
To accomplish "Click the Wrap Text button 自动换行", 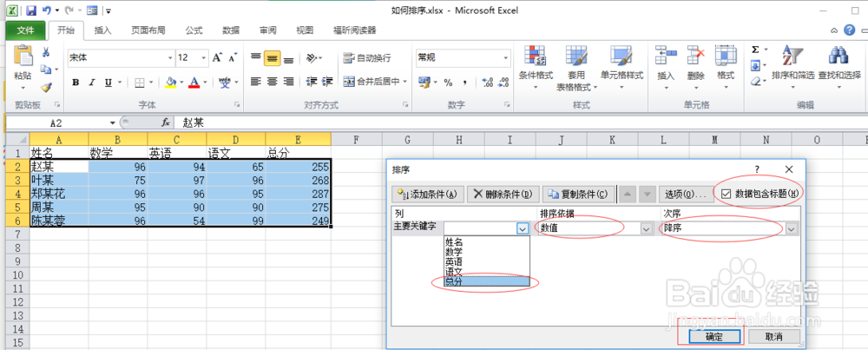I will click(366, 57).
